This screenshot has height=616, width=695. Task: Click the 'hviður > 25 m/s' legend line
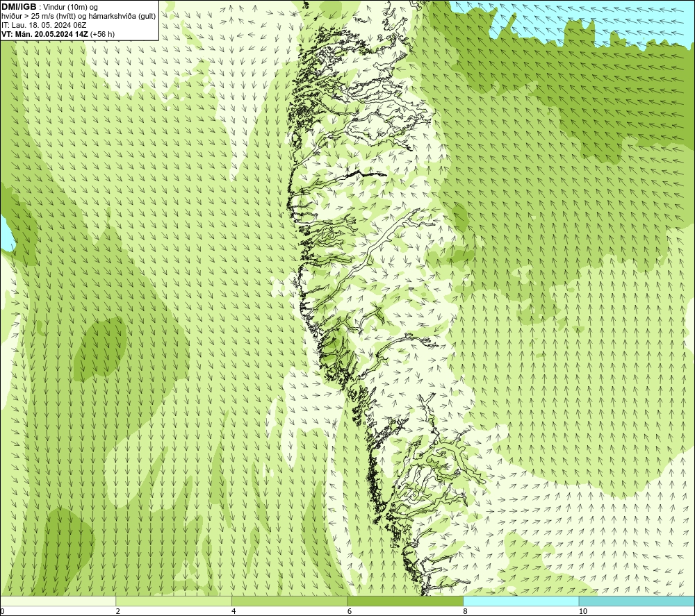point(79,16)
